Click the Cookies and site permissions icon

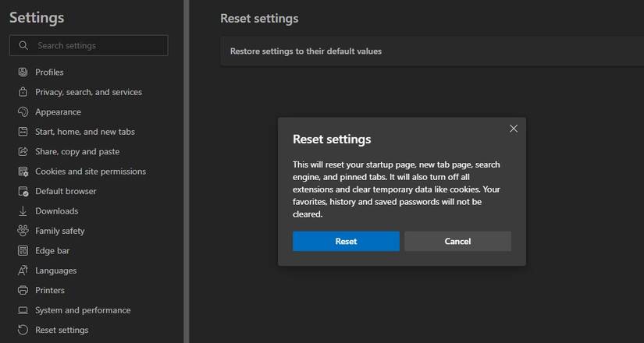point(23,171)
